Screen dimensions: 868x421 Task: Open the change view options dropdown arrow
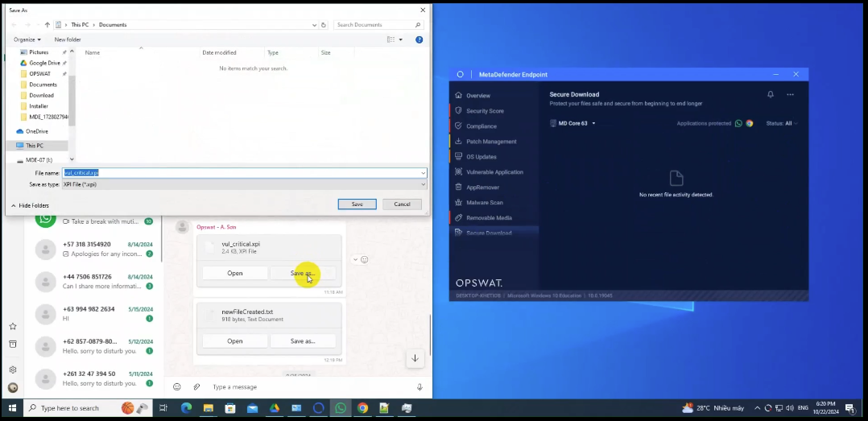click(401, 39)
